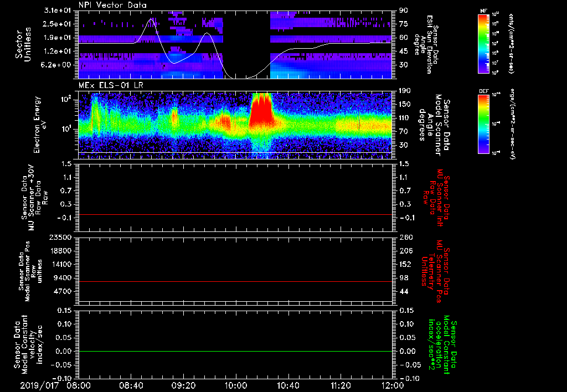
Task: Click the 110 scanner angle tick label
Action: [x=405, y=118]
